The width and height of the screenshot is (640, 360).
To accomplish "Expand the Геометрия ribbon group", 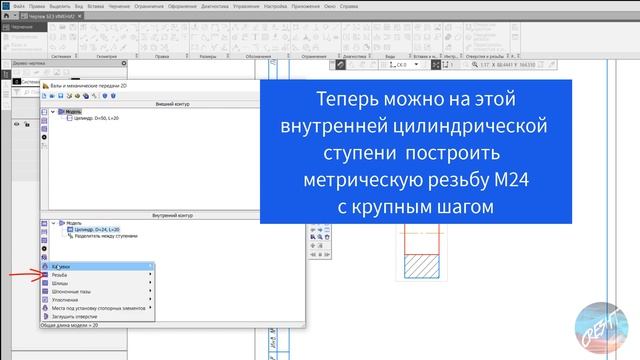I will (x=137, y=56).
